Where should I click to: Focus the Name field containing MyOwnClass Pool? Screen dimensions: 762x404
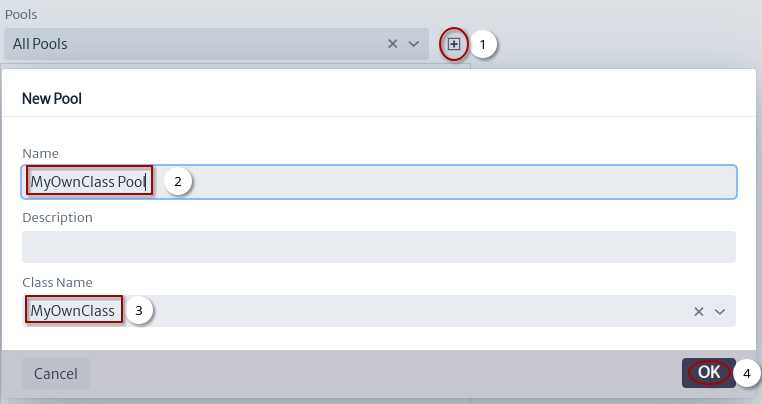[x=379, y=182]
